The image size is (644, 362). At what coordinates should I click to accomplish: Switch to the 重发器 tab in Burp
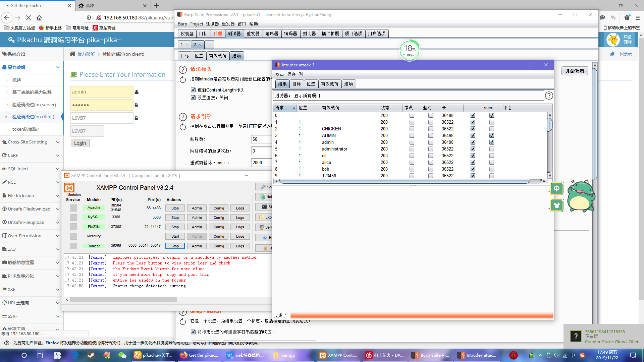coord(253,34)
